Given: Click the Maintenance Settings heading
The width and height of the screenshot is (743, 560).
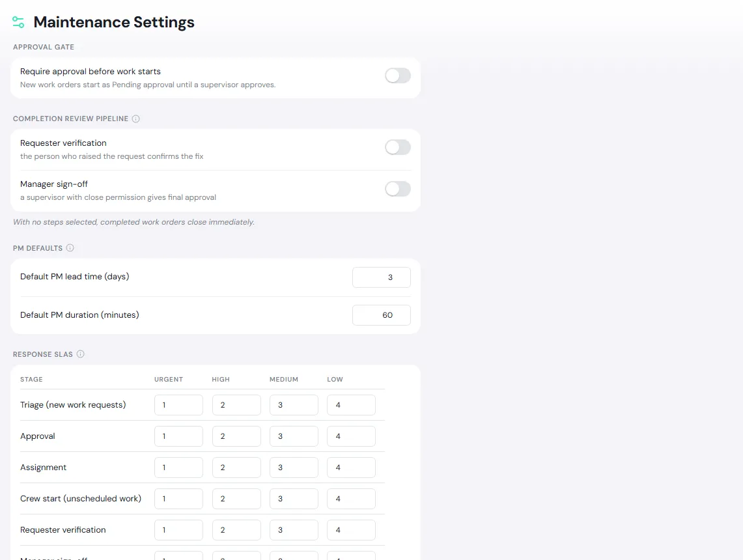Looking at the screenshot, I should click(x=114, y=22).
